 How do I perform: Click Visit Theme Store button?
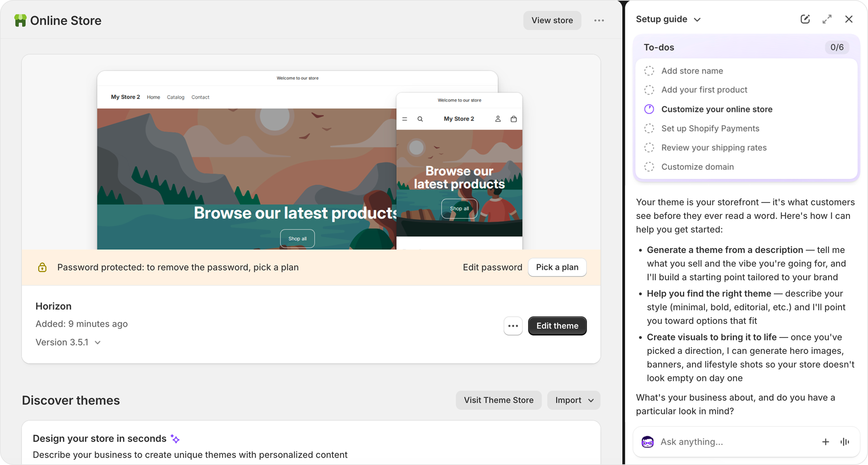click(498, 400)
